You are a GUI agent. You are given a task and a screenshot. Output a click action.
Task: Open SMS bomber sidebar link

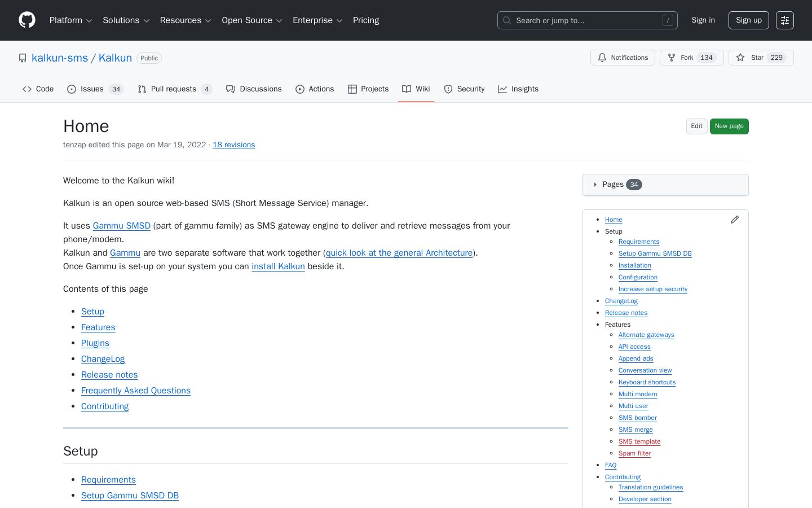[x=638, y=418]
